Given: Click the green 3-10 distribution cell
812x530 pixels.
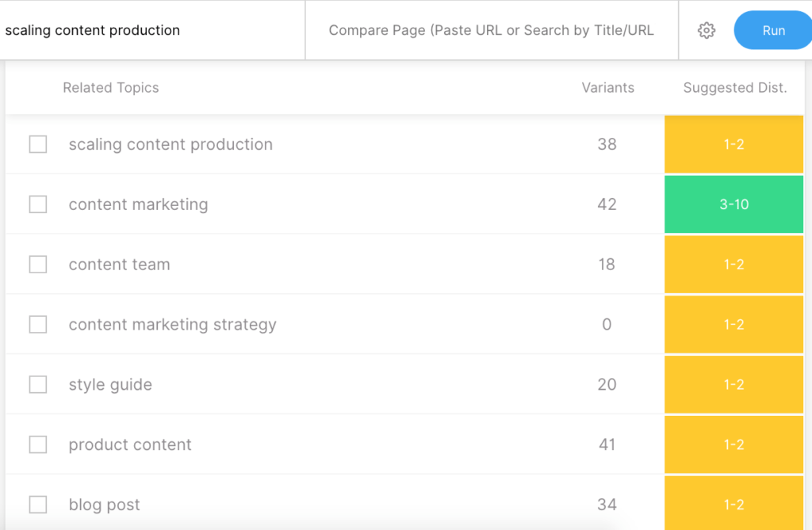Looking at the screenshot, I should click(x=733, y=204).
